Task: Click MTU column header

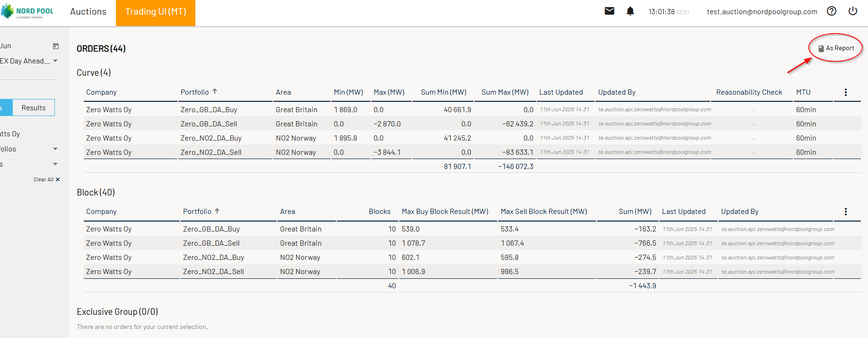Action: [803, 92]
